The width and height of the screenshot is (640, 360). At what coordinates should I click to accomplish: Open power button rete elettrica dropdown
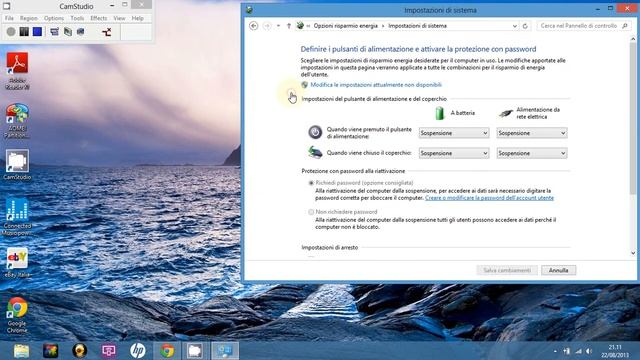point(532,133)
